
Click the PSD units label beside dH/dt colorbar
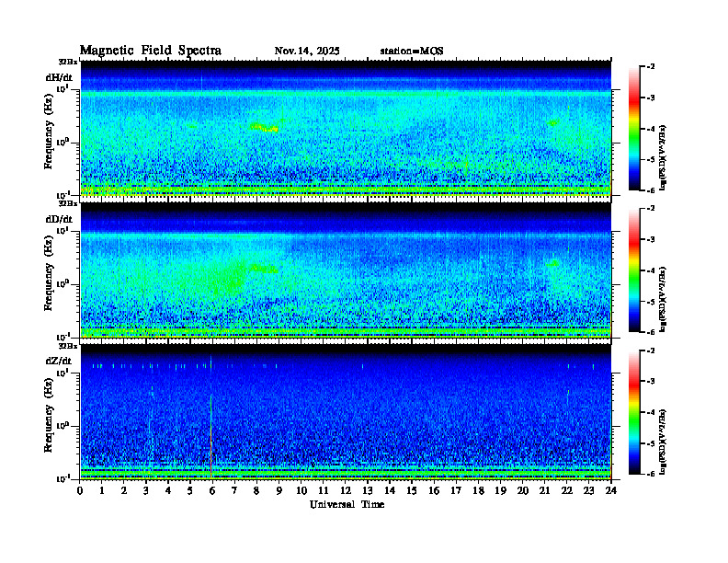pyautogui.click(x=665, y=157)
